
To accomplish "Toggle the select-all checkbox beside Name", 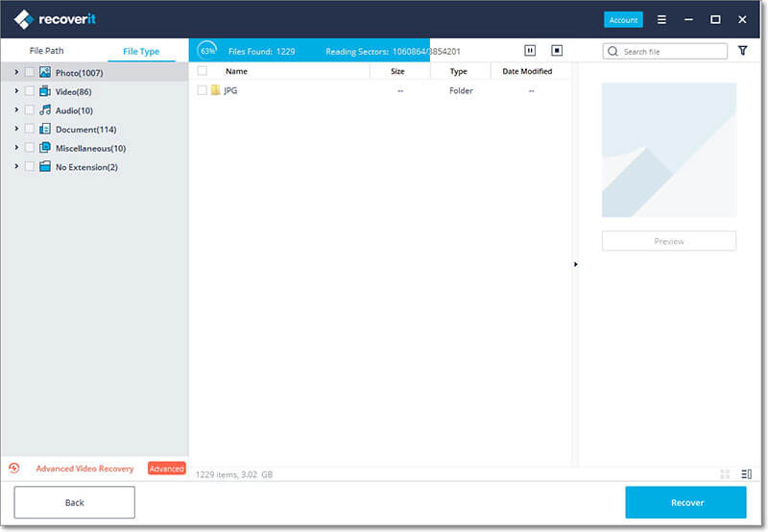I will click(202, 71).
